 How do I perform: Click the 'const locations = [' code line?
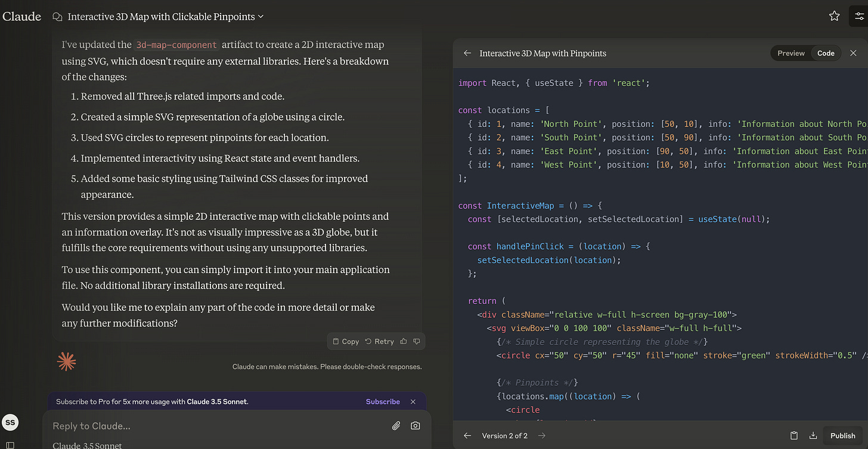(x=504, y=110)
